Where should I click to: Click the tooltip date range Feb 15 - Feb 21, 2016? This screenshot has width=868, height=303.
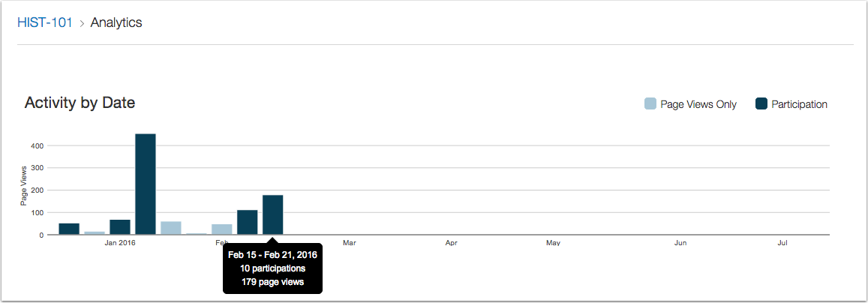(273, 256)
